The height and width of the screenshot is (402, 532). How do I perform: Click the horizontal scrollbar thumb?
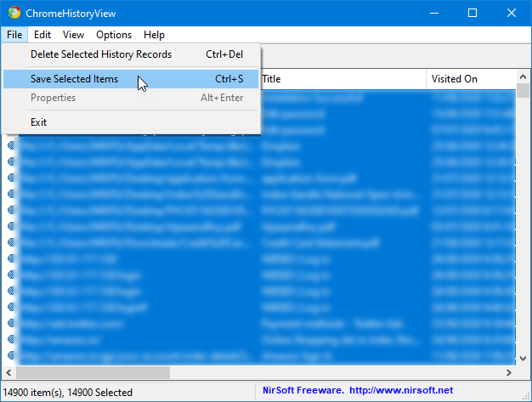point(93,372)
